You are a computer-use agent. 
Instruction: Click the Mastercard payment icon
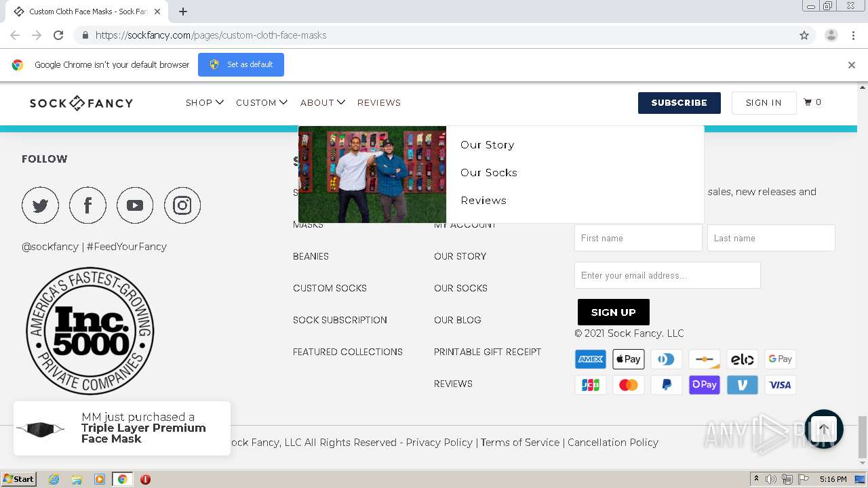pos(629,385)
